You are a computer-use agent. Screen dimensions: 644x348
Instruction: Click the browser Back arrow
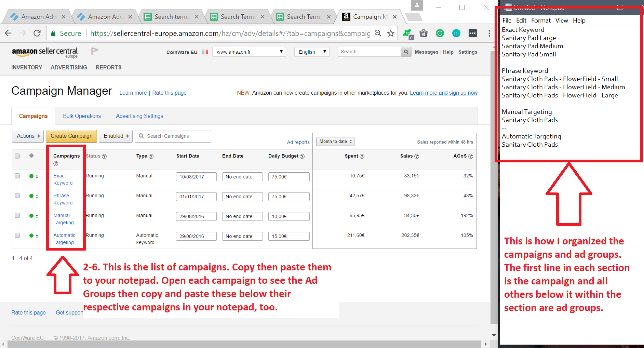[8, 33]
